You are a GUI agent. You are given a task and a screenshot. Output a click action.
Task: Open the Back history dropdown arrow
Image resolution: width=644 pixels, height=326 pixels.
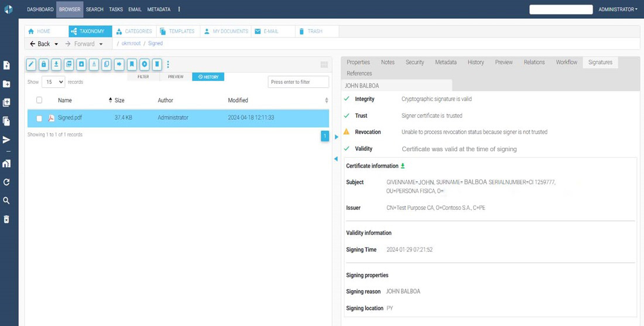click(56, 44)
